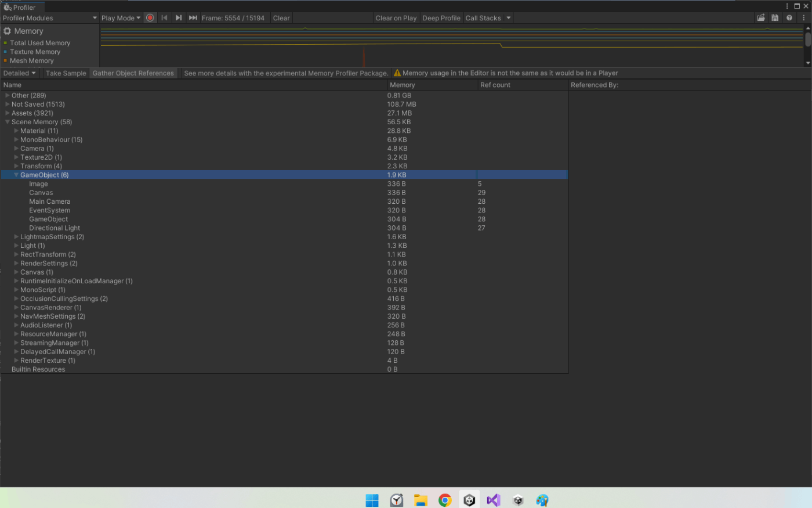Open Windows Start menu
Screen dimensions: 812x508
[372, 500]
